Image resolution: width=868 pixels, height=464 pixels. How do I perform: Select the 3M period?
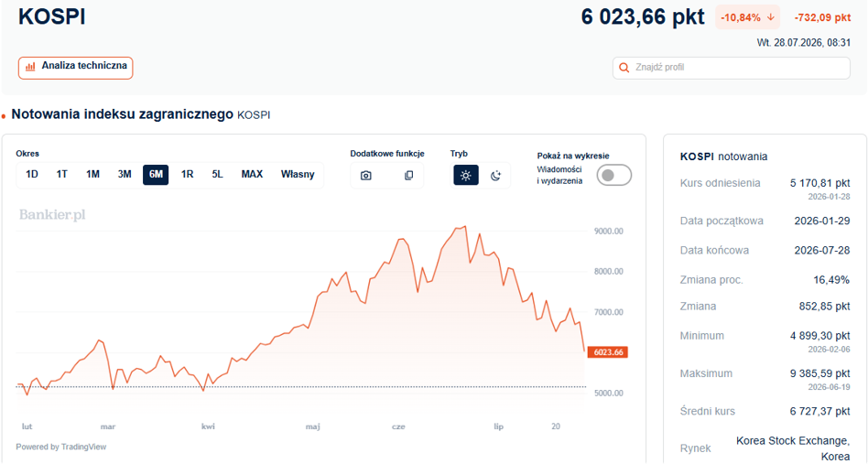[125, 174]
